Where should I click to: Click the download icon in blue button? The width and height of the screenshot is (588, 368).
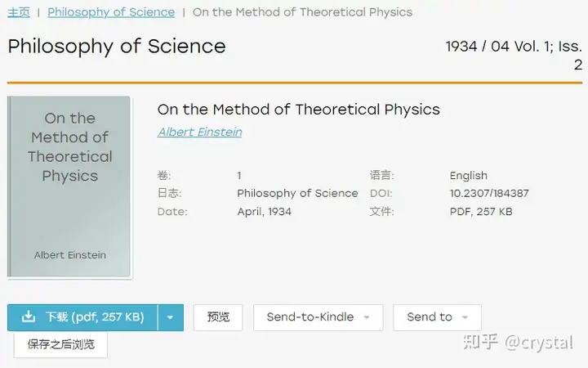29,317
